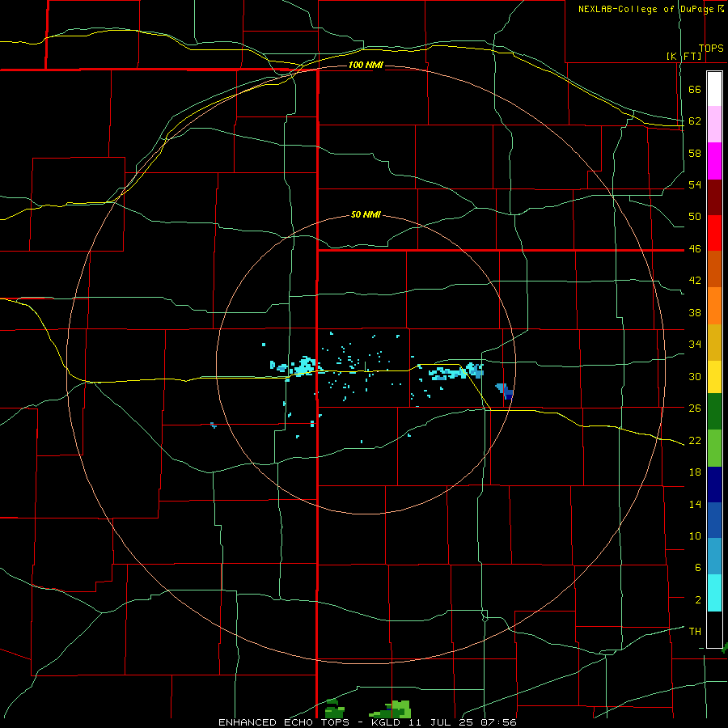The height and width of the screenshot is (728, 728).
Task: Click the "NEXLAB-College of DuPage" credit text
Action: click(646, 9)
